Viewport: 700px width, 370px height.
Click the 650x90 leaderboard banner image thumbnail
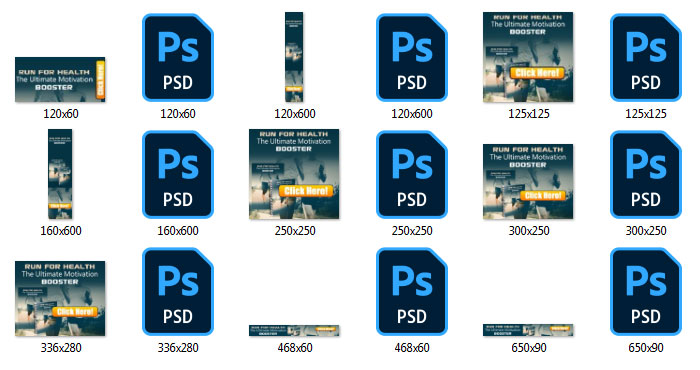(528, 330)
